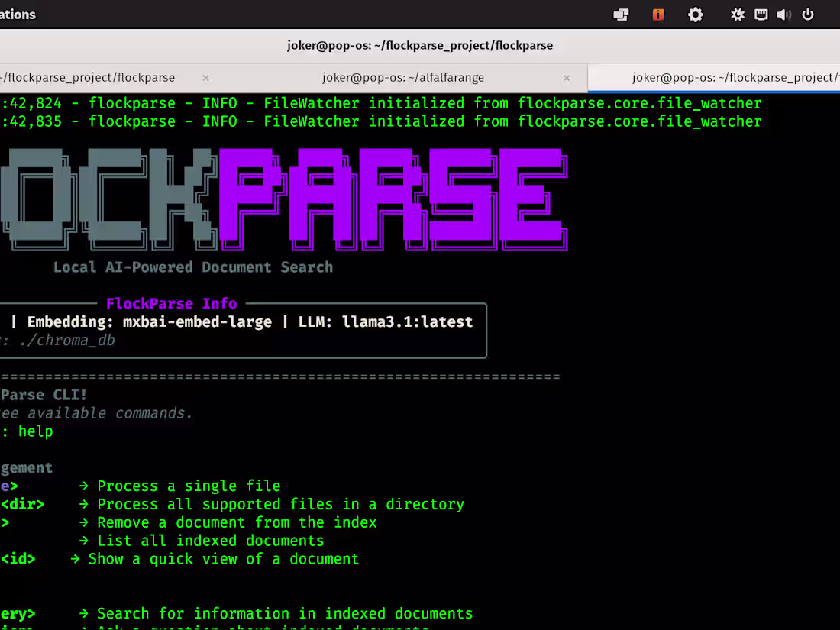This screenshot has height=630, width=840.
Task: Open the Applications menu in top bar
Action: pos(18,15)
